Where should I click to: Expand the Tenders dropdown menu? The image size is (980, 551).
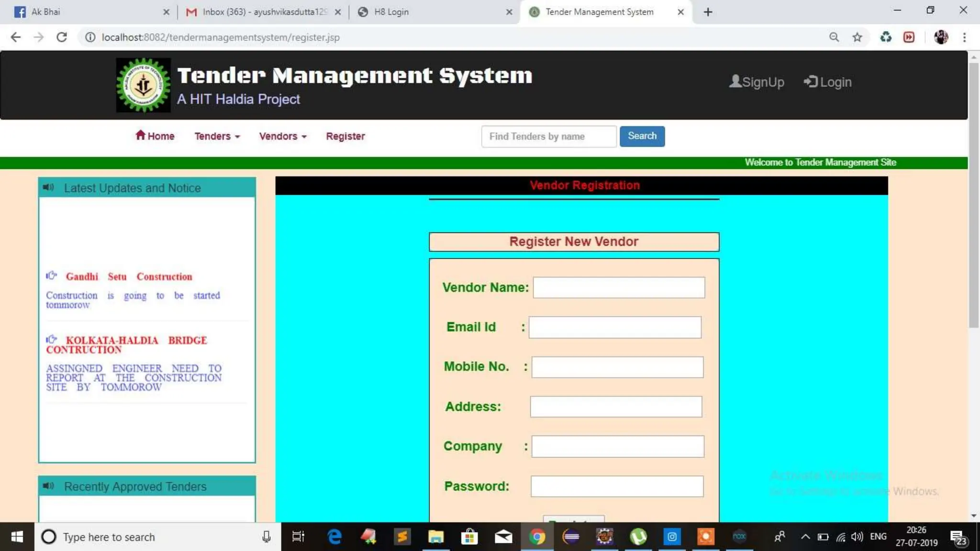click(x=217, y=136)
